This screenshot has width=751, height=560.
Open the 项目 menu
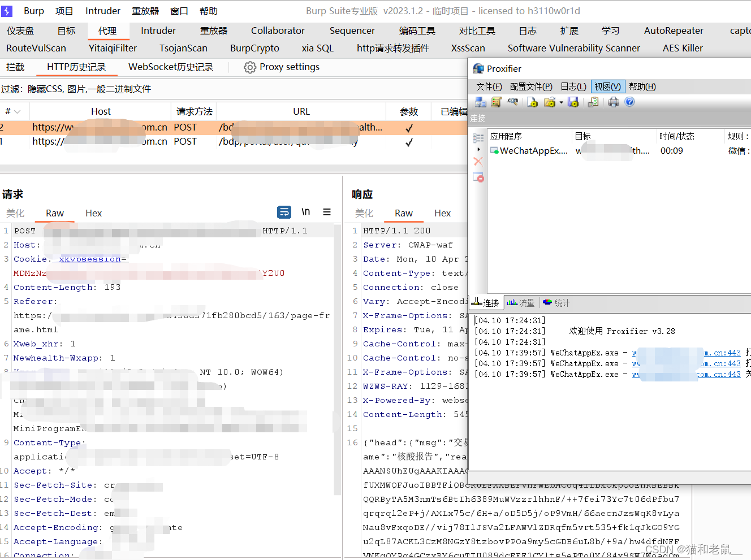64,11
